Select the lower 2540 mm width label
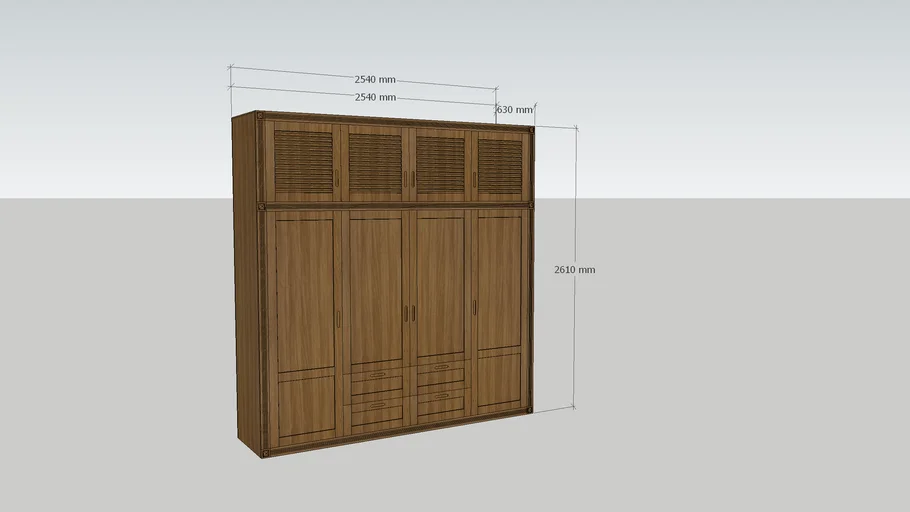Image resolution: width=910 pixels, height=512 pixels. pyautogui.click(x=375, y=97)
